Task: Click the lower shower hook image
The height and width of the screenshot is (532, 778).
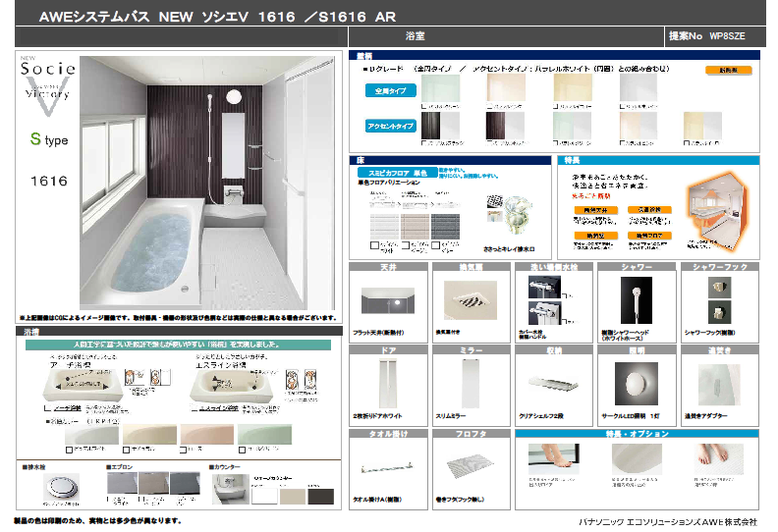Action: tap(719, 313)
